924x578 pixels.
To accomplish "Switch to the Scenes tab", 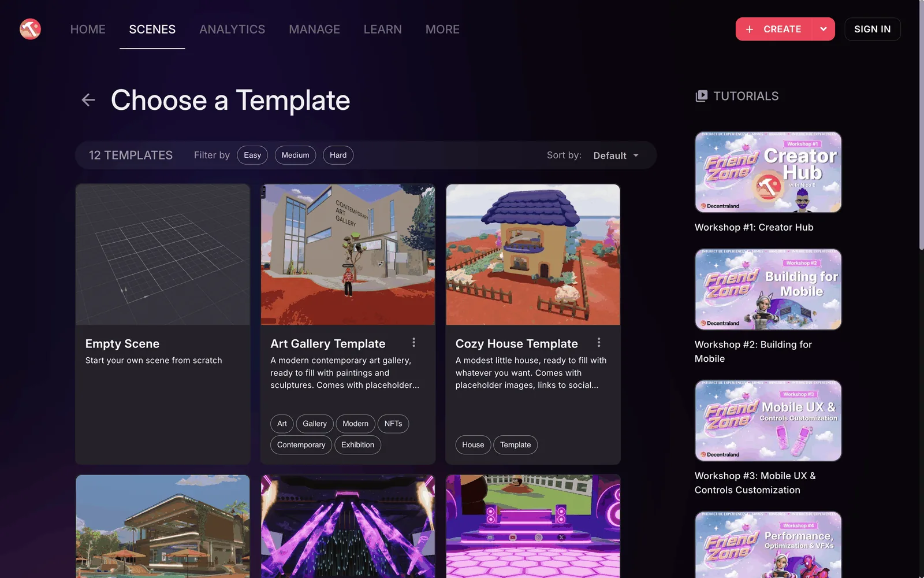I will 152,29.
